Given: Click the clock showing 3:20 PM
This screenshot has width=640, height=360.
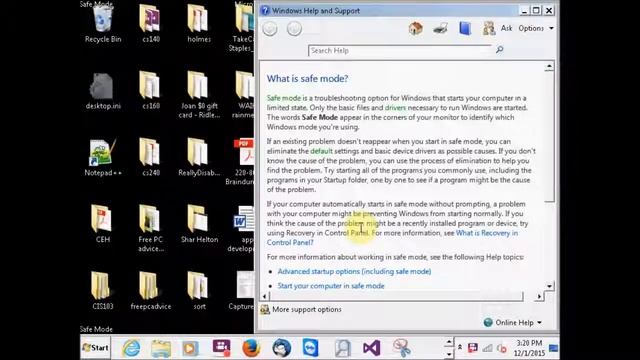Looking at the screenshot, I should tap(529, 343).
